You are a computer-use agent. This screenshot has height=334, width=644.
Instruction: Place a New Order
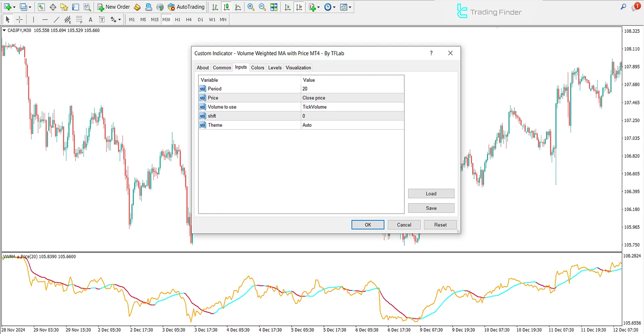(x=113, y=7)
